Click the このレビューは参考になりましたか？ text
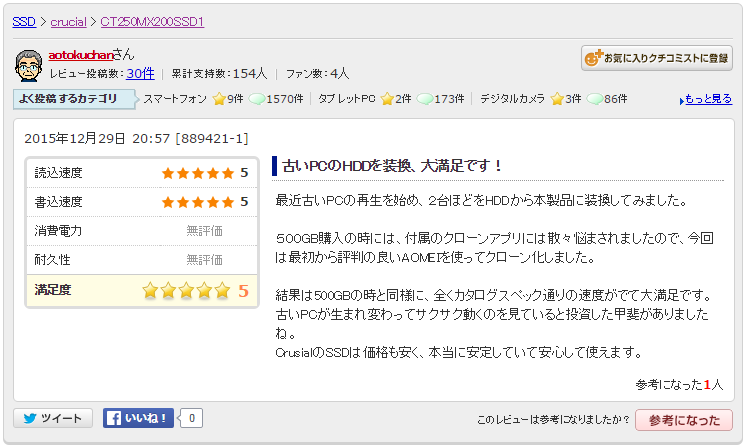746x448 pixels. (x=553, y=420)
